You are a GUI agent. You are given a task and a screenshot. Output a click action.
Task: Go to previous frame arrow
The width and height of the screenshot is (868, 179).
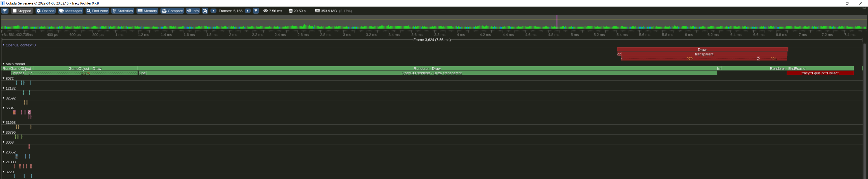click(214, 11)
